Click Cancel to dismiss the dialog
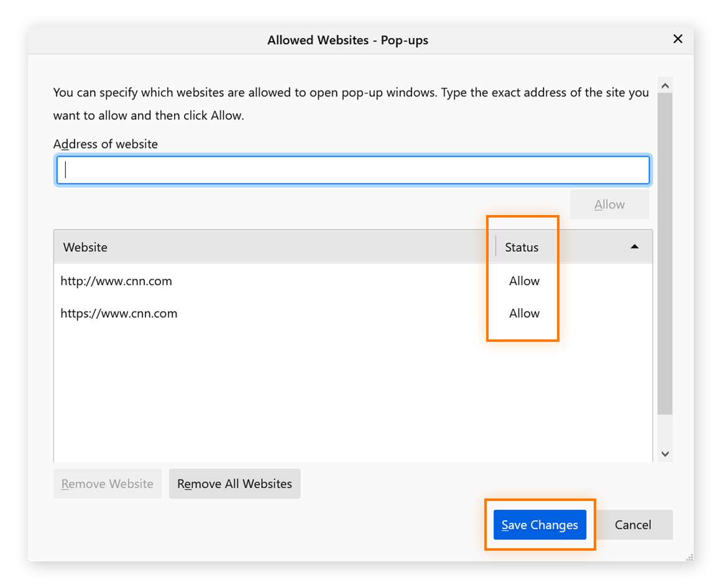Image resolution: width=723 pixels, height=588 pixels. 633,525
